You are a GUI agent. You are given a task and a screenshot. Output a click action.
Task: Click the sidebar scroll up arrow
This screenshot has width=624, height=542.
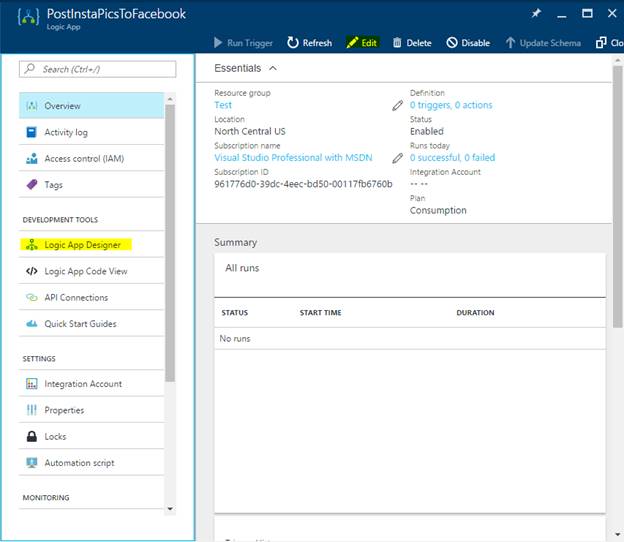(170, 99)
